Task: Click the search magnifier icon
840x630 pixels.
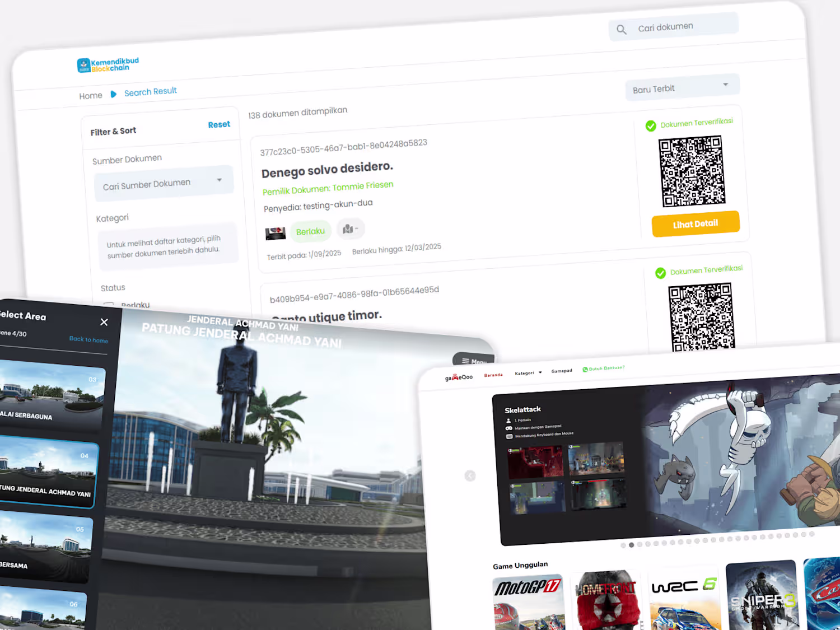Action: 621,30
